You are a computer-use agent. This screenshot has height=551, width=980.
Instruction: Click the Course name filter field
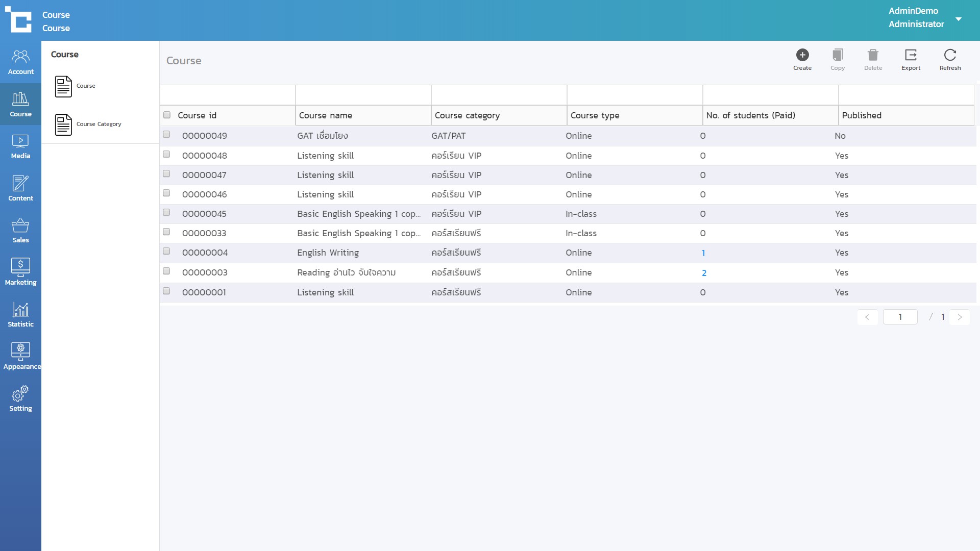(x=363, y=95)
